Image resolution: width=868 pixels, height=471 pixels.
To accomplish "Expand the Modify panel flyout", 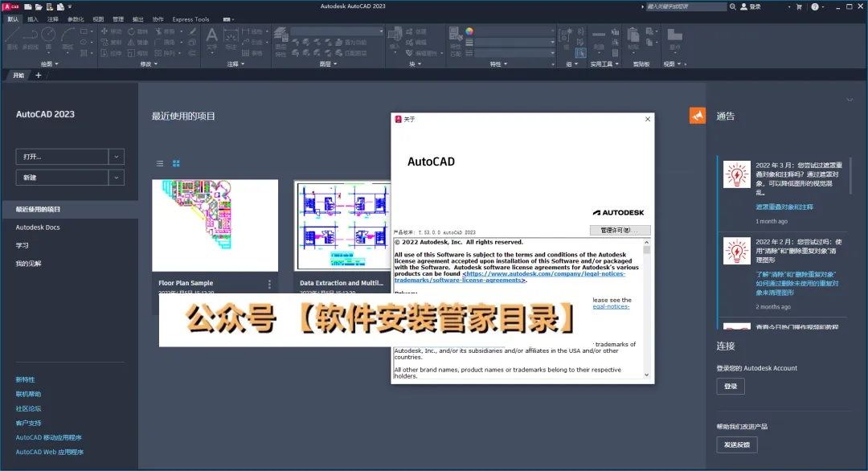I will tap(149, 64).
